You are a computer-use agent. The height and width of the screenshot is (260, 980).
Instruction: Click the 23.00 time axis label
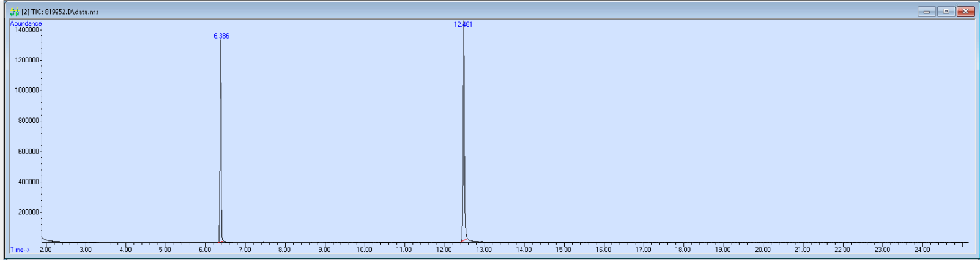[x=882, y=250]
